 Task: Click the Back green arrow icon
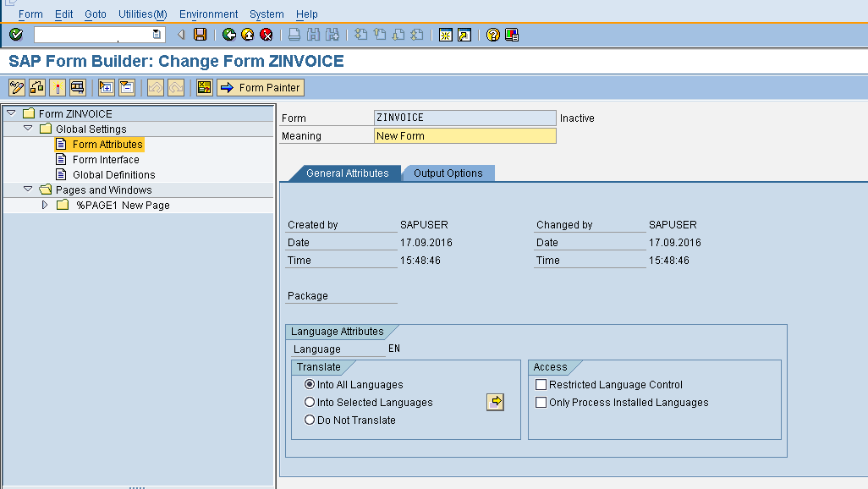click(227, 35)
